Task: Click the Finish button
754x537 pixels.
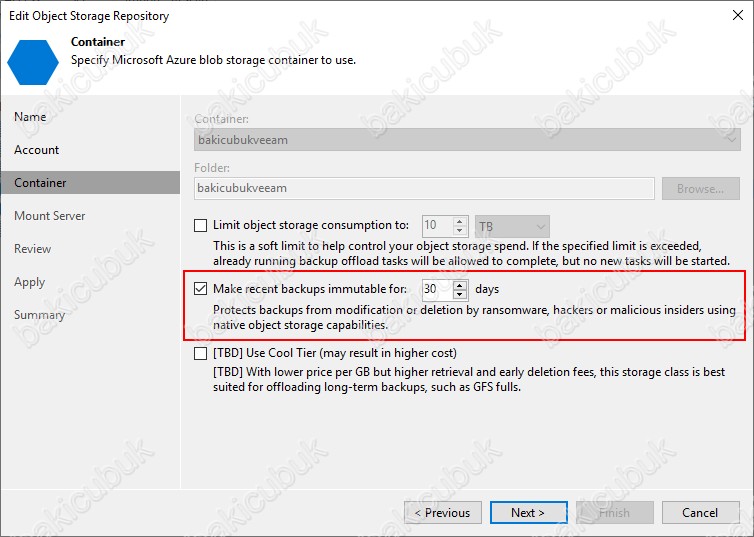Action: click(x=615, y=512)
